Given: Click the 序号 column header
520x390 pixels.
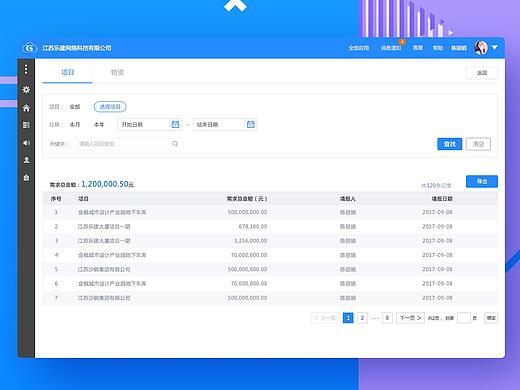Looking at the screenshot, I should tap(56, 199).
